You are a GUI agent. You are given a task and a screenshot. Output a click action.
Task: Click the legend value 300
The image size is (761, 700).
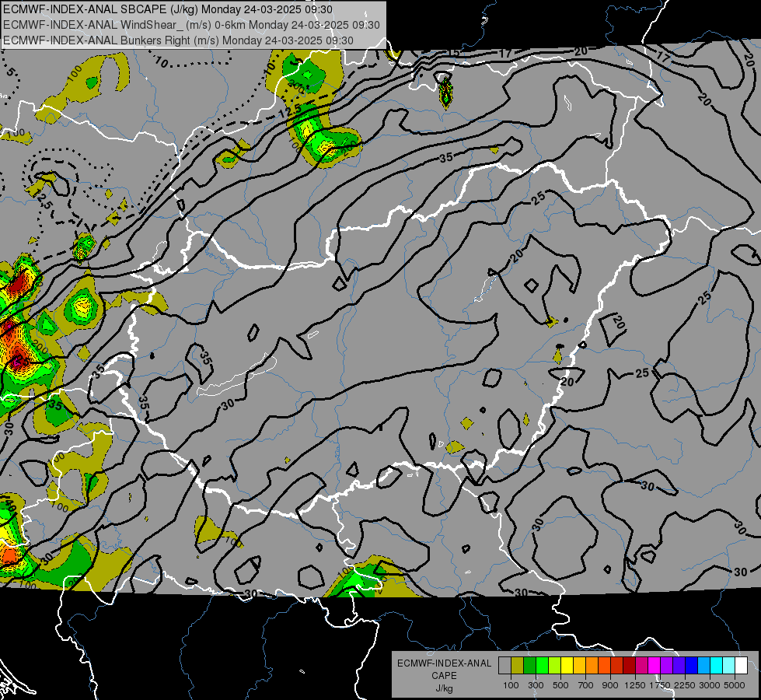click(x=536, y=685)
